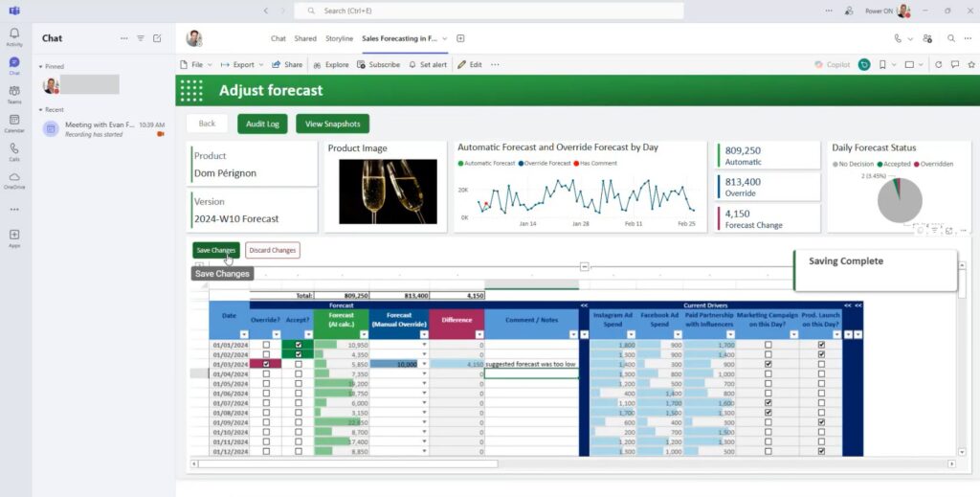
Task: Check Override box for 01/01/2024
Action: (266, 344)
